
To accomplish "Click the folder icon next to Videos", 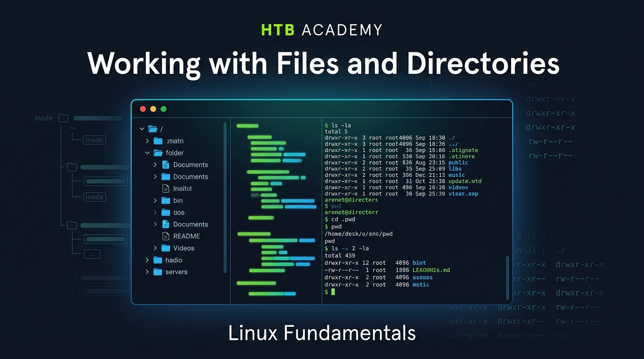I will point(166,248).
